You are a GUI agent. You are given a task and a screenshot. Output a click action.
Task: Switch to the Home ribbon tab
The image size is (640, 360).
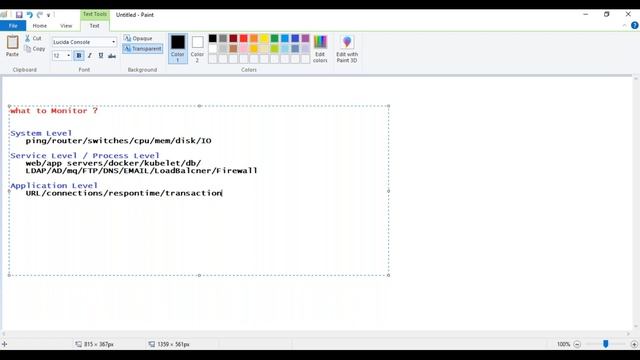pyautogui.click(x=40, y=26)
